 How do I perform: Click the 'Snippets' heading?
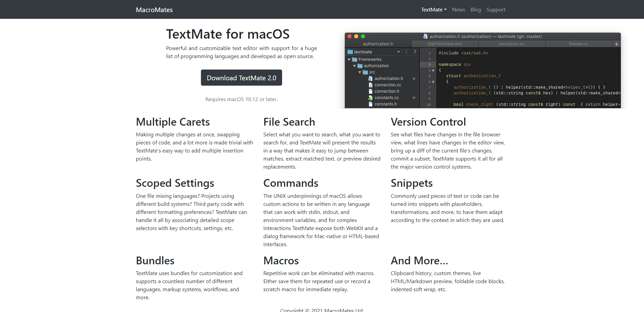point(412,183)
